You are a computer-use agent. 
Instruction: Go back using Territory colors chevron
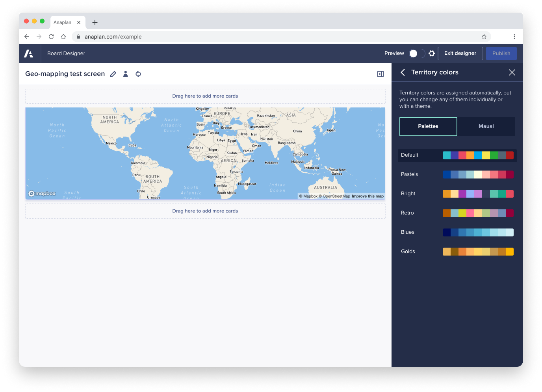click(403, 72)
